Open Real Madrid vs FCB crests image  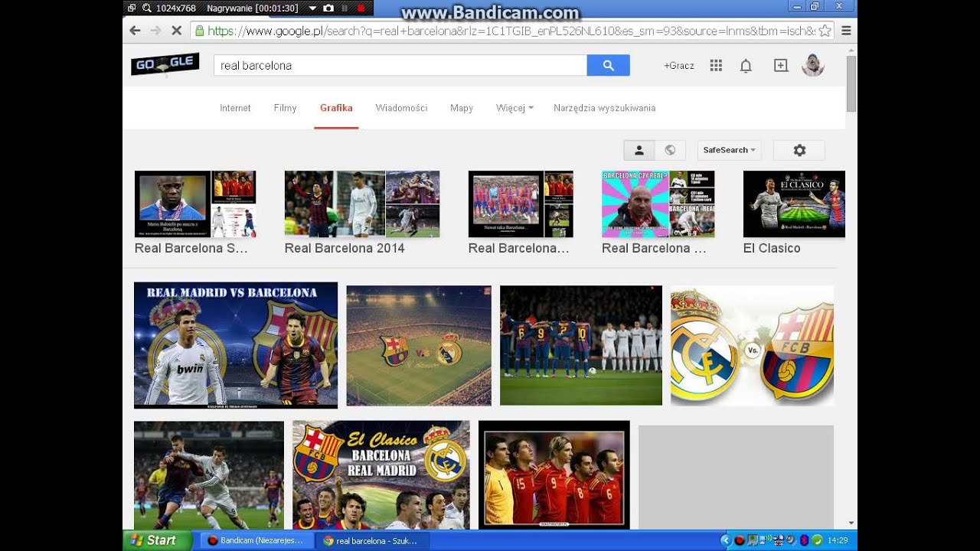[x=752, y=346]
